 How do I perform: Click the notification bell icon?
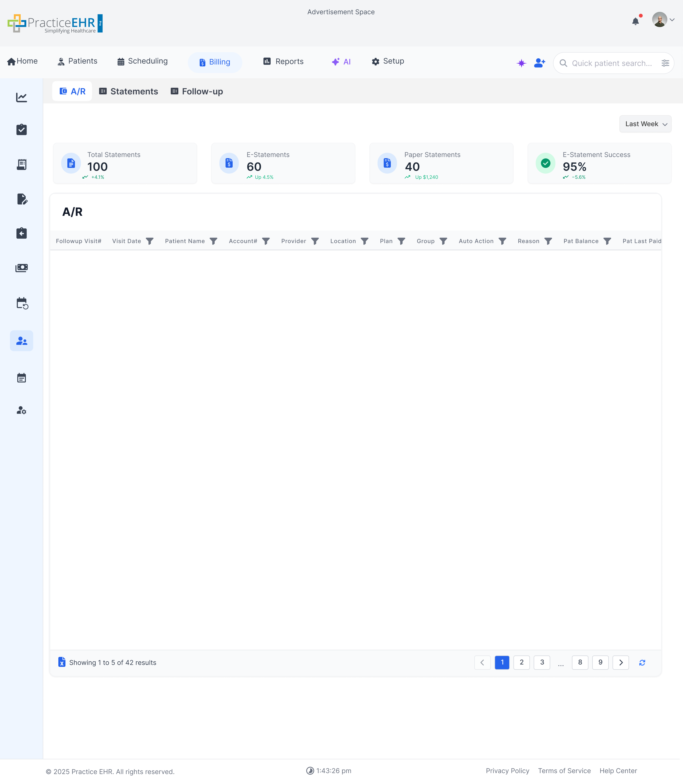635,21
